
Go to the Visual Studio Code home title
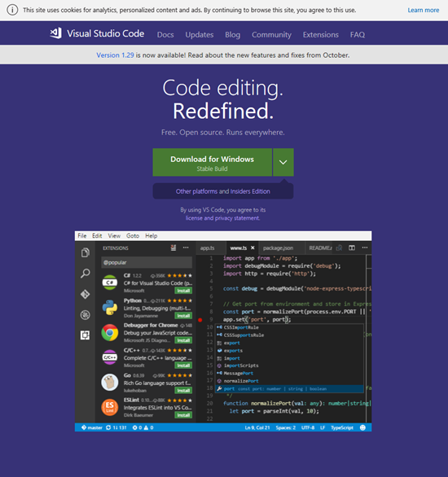point(105,33)
